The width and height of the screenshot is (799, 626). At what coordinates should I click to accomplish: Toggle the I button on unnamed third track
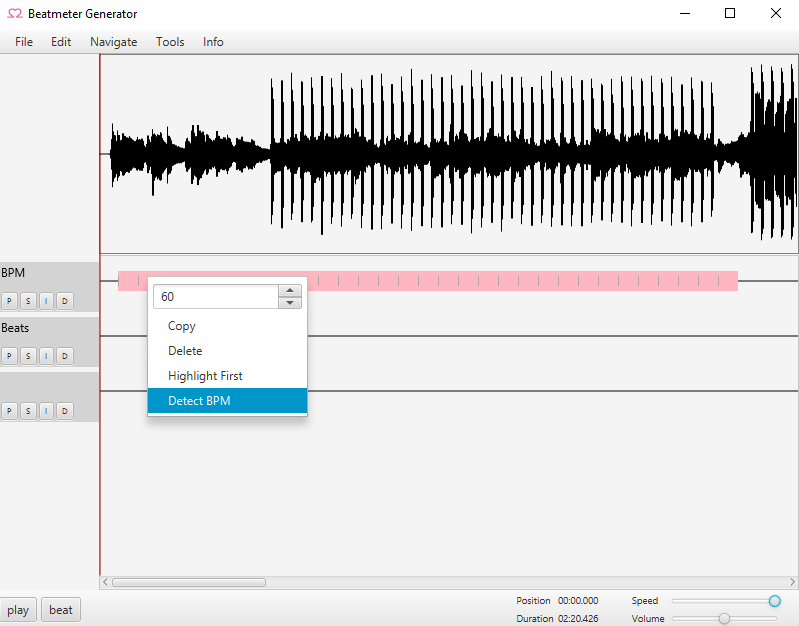click(46, 411)
